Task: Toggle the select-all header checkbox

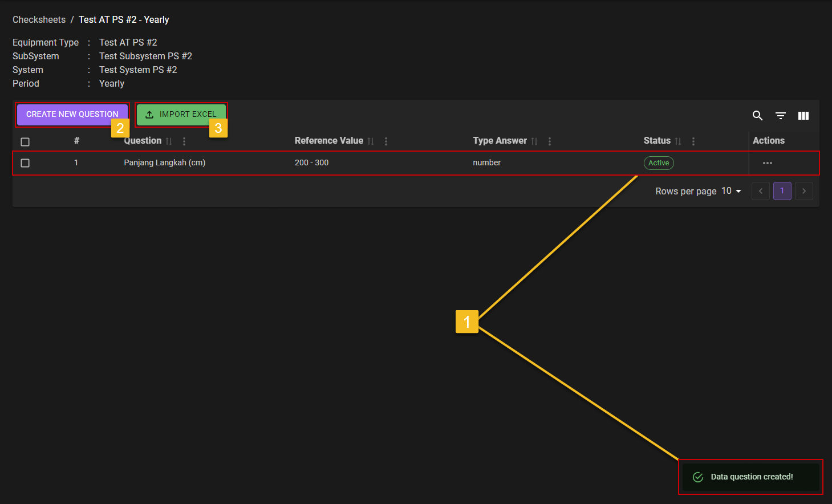Action: [x=25, y=142]
